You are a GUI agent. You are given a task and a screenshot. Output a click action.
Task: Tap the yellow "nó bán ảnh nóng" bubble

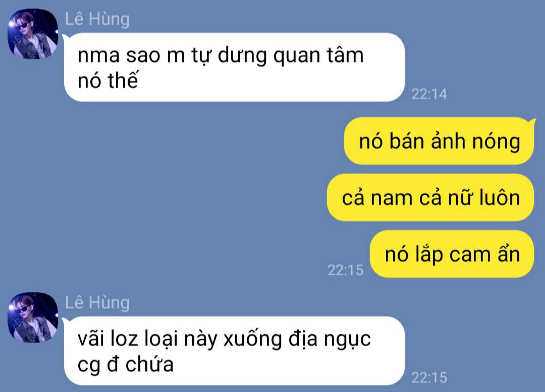click(x=439, y=141)
